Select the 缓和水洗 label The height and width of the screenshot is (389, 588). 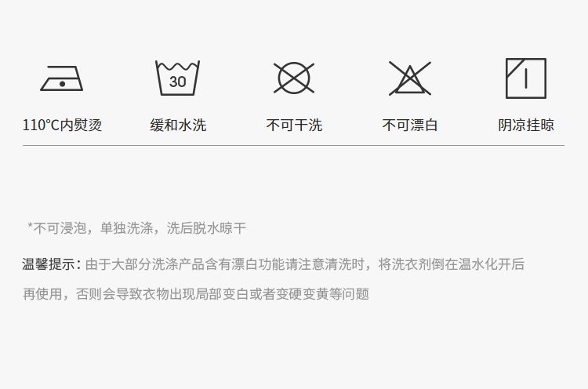click(x=178, y=125)
